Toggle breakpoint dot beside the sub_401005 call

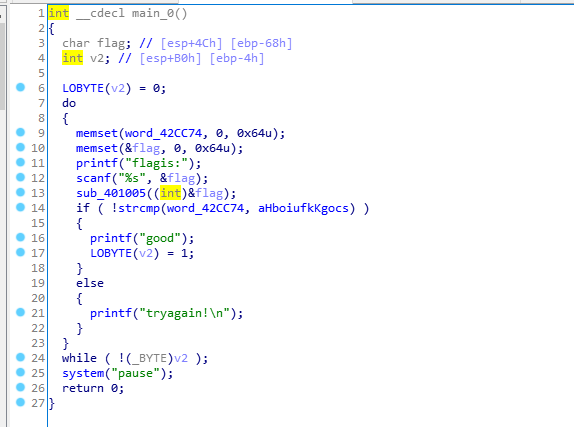pyautogui.click(x=20, y=192)
